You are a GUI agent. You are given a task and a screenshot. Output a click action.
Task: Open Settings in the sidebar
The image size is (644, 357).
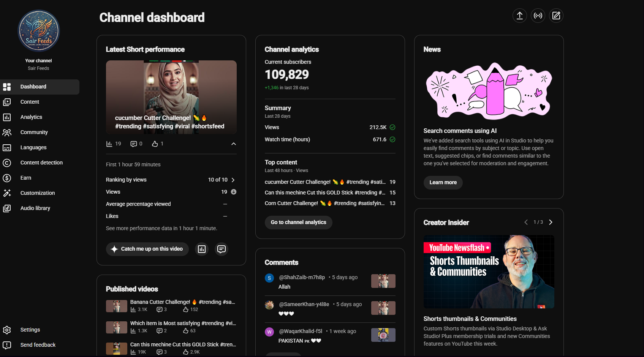(40, 330)
